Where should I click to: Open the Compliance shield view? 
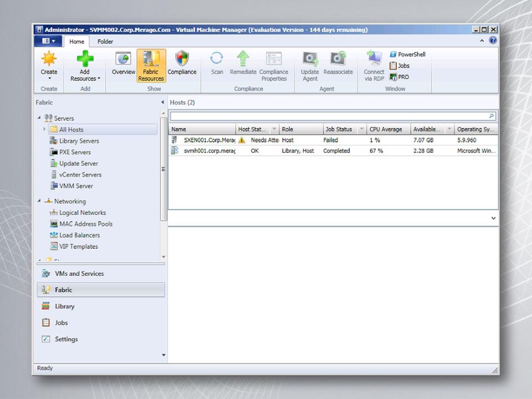(x=182, y=63)
